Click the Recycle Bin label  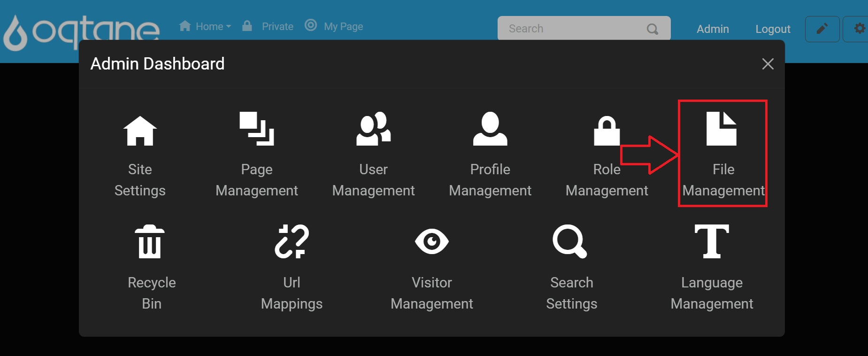[x=152, y=293]
